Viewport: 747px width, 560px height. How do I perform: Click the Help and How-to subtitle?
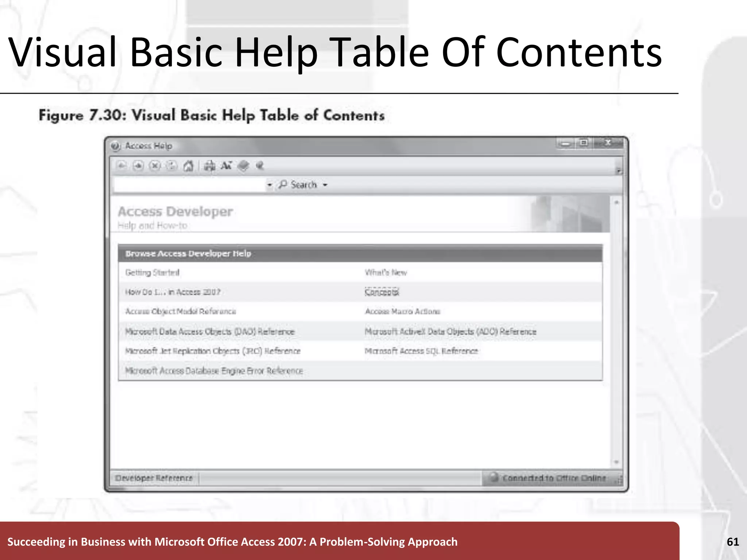[x=152, y=226]
